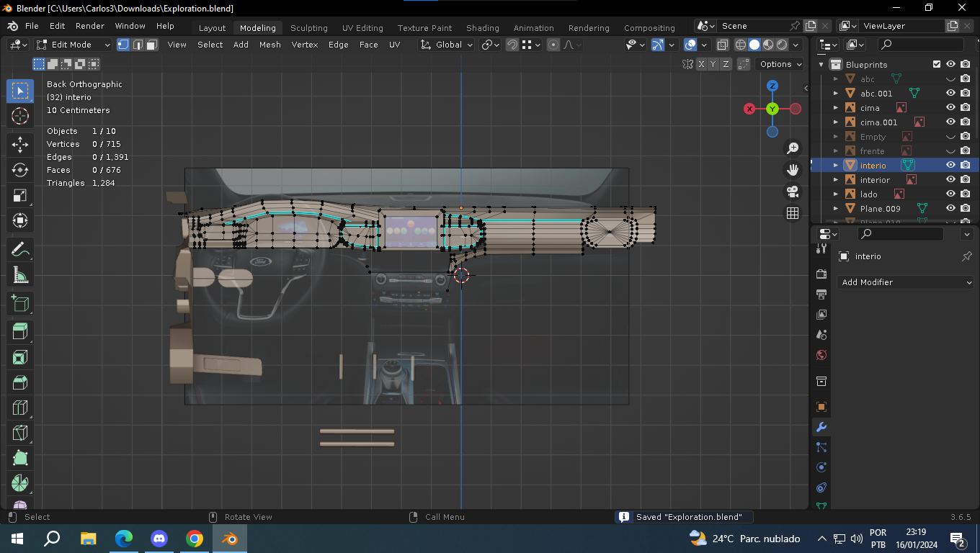Activate the Move tool
Viewport: 980px width, 553px height.
(20, 144)
